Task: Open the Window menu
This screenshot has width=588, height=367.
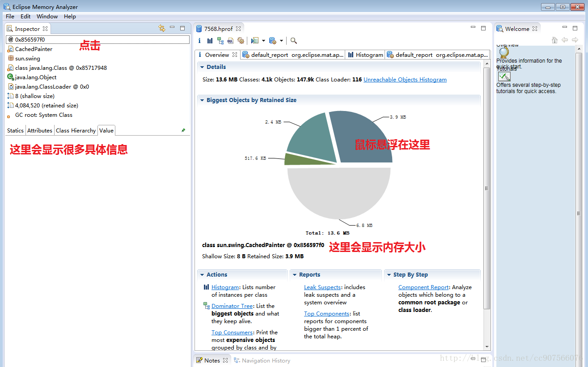Action: [47, 16]
